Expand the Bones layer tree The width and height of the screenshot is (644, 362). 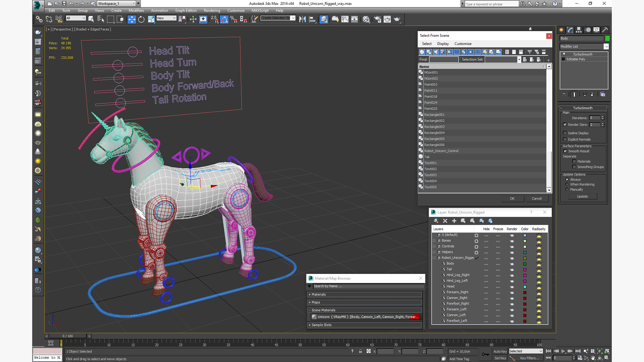point(434,241)
